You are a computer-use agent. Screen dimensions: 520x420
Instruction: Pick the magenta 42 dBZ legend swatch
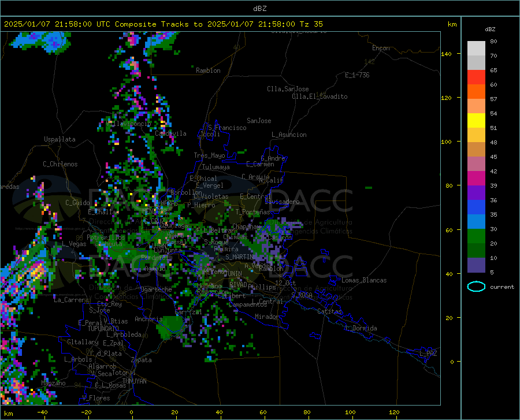point(476,179)
